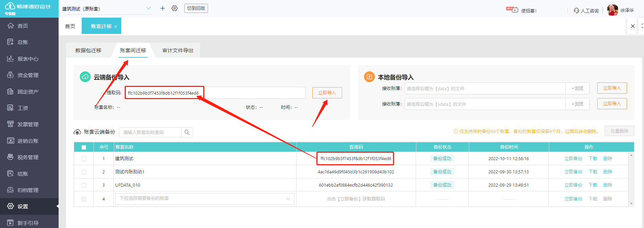Check the box for 建筑测试 row

tap(84, 159)
